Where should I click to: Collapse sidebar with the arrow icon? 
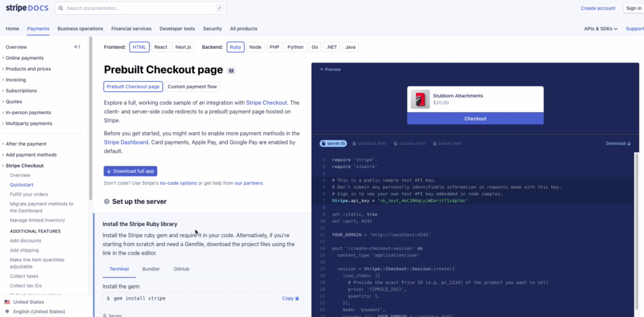pos(77,47)
